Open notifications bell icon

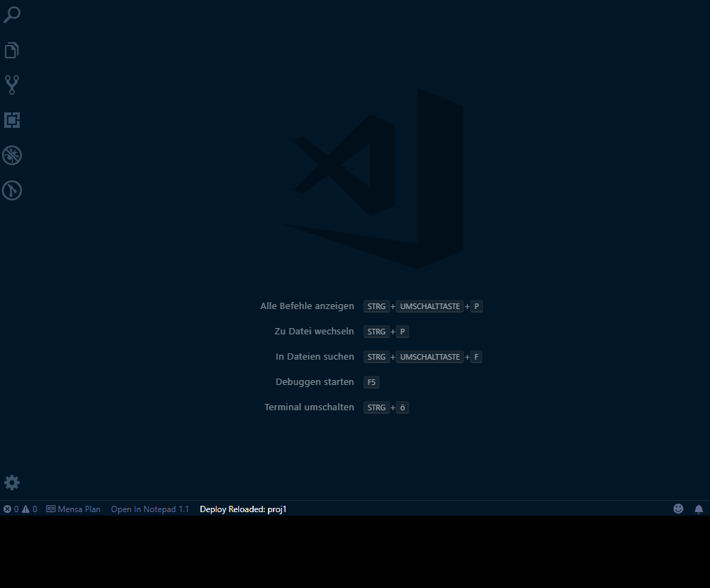coord(699,509)
